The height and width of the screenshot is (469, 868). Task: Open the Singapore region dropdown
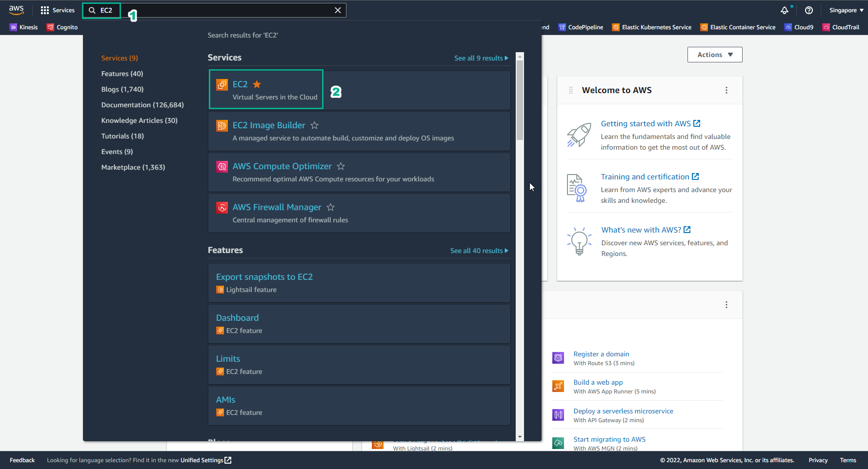(847, 10)
